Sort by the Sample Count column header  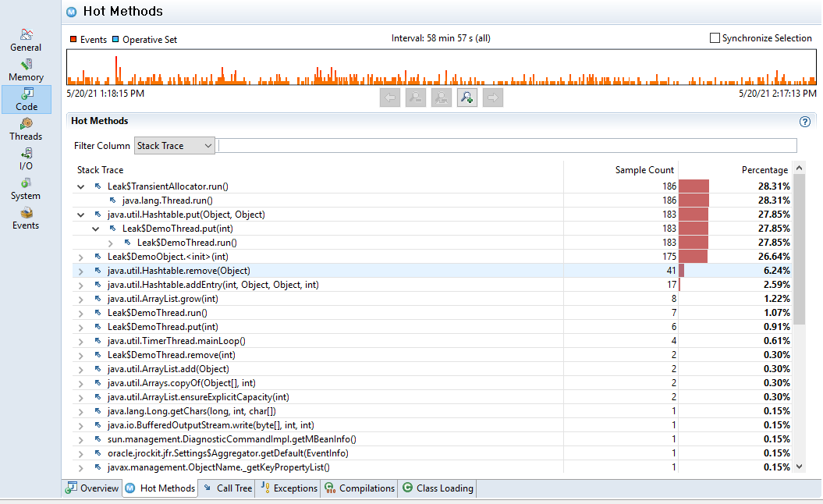644,170
